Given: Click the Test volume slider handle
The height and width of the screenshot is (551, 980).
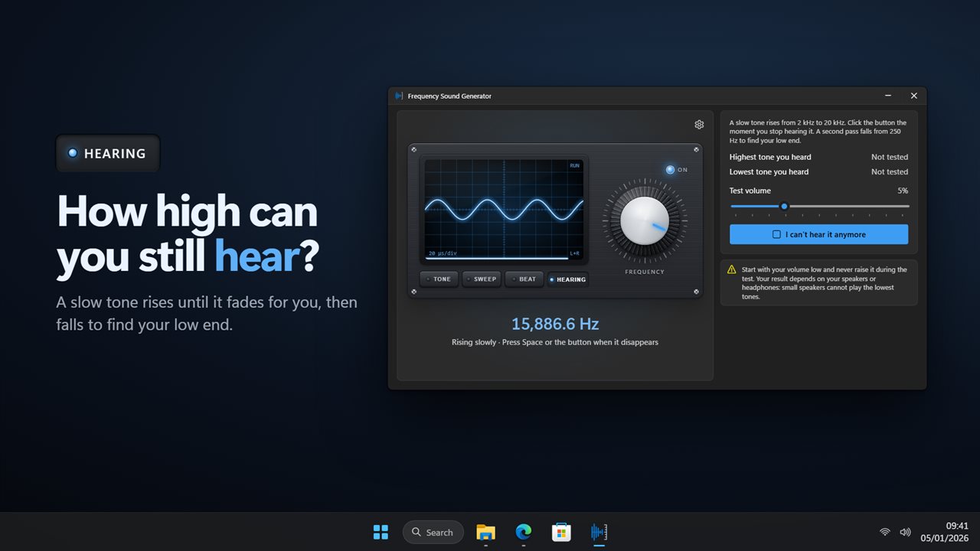Looking at the screenshot, I should click(x=784, y=206).
